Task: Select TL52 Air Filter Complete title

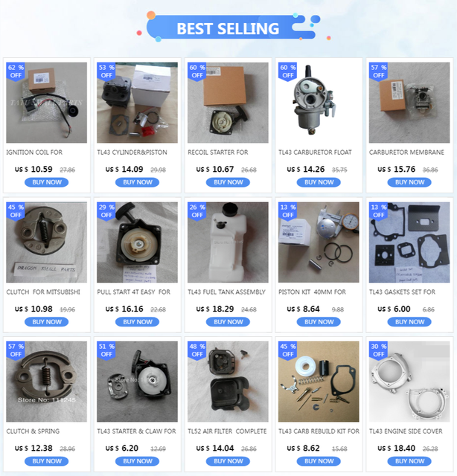Action: point(227,431)
